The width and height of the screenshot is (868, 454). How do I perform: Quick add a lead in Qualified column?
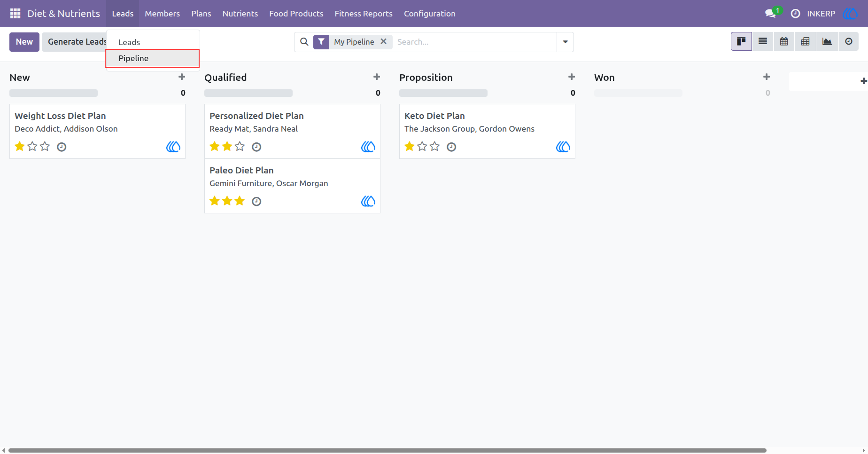click(377, 77)
